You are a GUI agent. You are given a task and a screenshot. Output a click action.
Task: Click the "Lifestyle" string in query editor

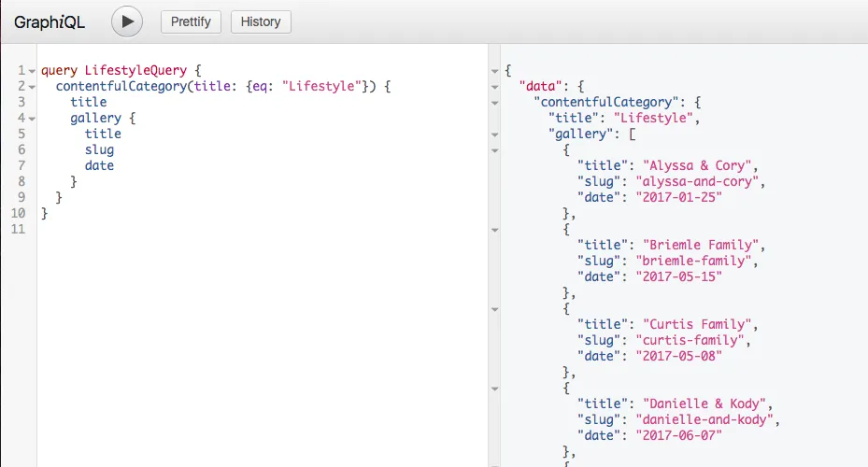[x=322, y=86]
